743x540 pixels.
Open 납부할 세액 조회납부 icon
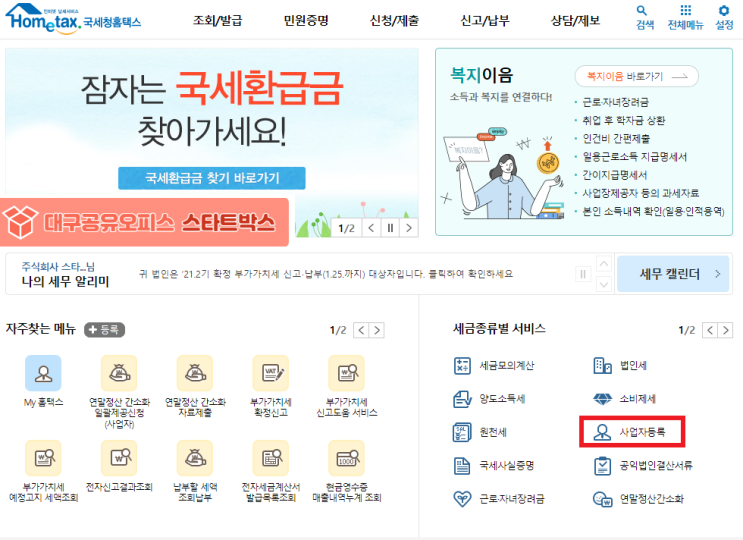(195, 458)
